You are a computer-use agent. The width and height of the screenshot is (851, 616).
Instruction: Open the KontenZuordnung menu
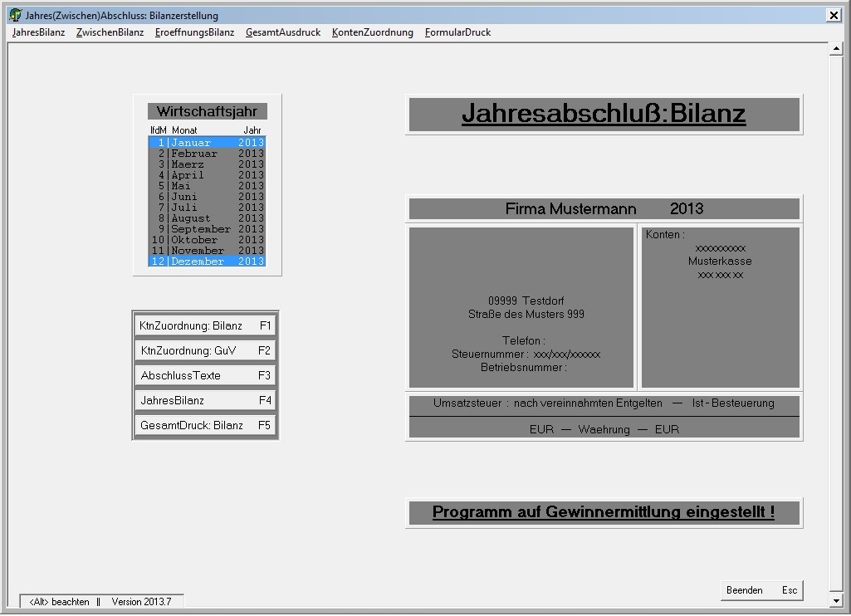tap(372, 32)
